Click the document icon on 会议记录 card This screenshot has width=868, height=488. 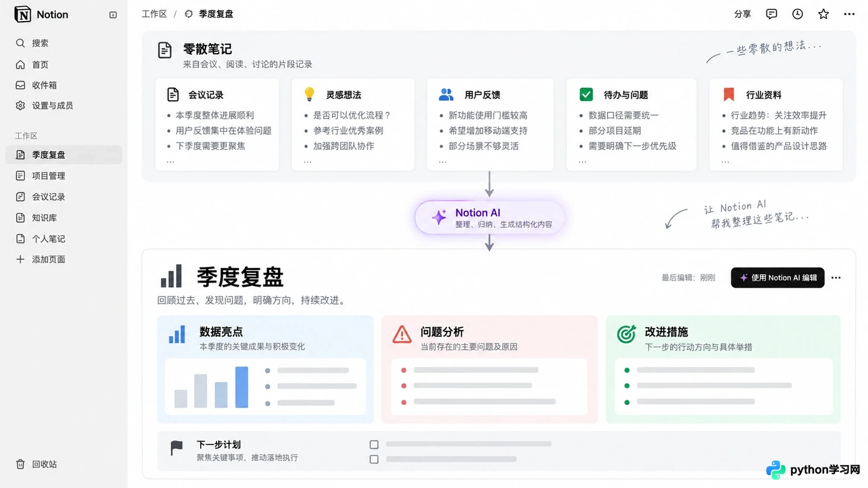point(173,95)
